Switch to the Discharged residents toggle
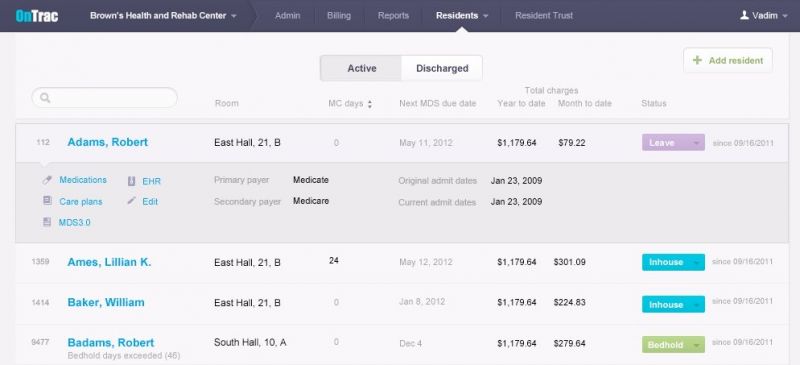This screenshot has height=365, width=800. pos(442,68)
